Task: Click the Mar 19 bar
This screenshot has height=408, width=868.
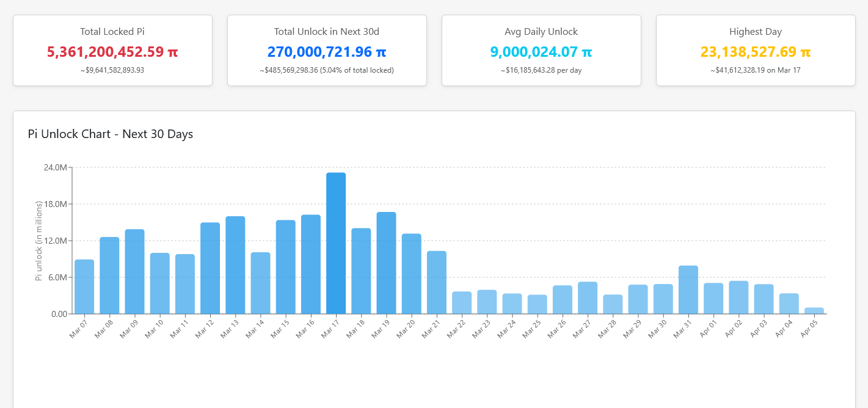Action: [x=386, y=263]
